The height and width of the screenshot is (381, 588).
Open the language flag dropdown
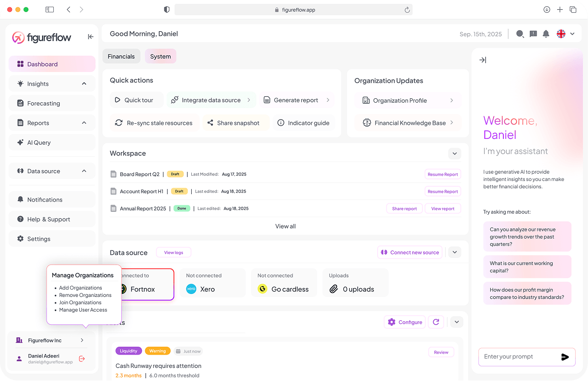565,34
